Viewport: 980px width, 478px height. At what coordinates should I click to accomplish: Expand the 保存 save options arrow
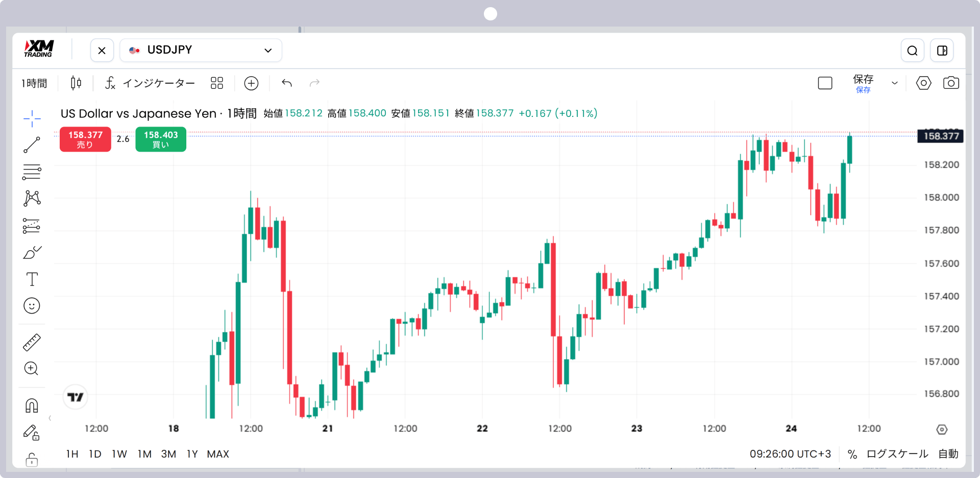tap(894, 83)
